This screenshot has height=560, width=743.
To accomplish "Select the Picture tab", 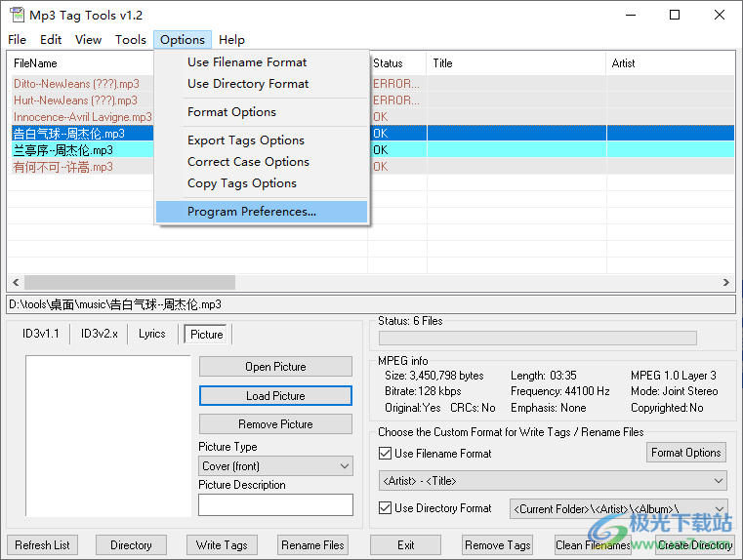I will (x=206, y=335).
